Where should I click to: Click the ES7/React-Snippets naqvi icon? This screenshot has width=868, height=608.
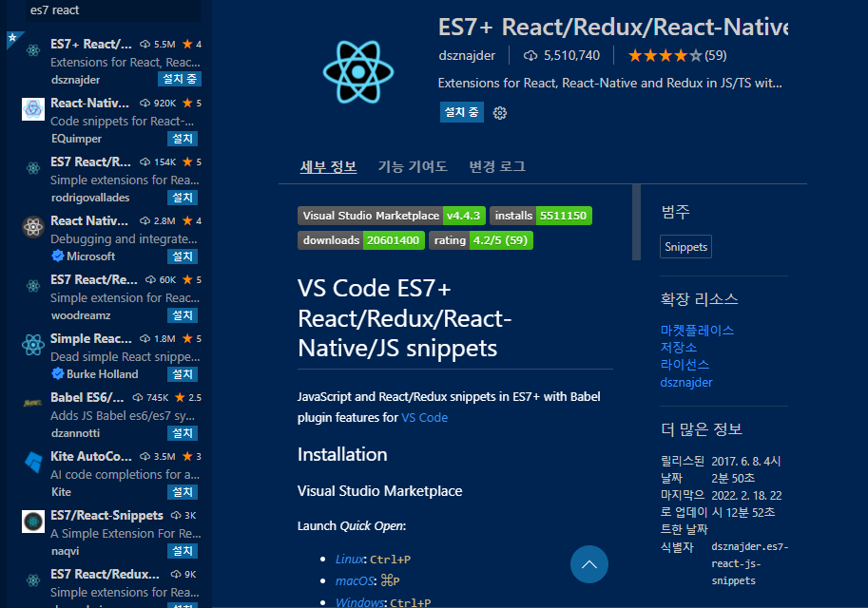coord(33,522)
